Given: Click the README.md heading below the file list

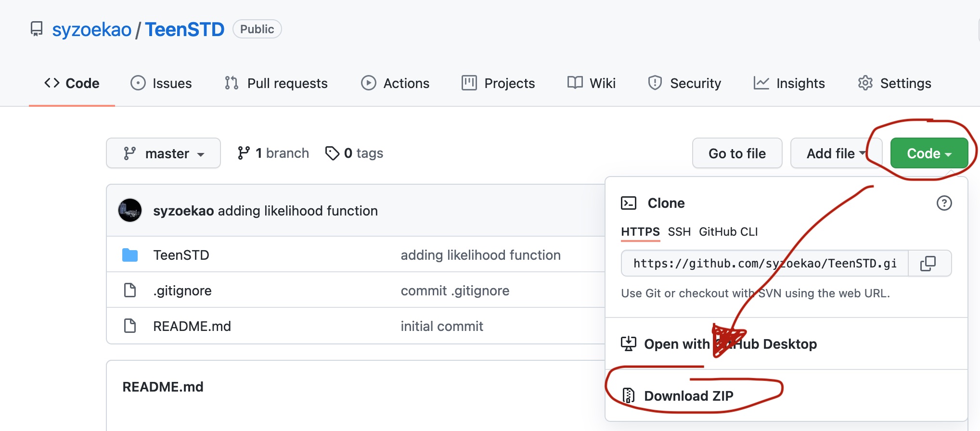Looking at the screenshot, I should (163, 387).
